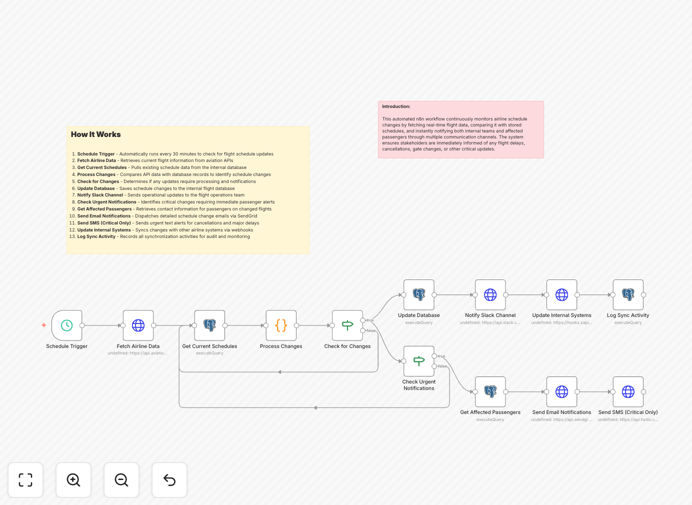Click the Log Sync Activity output connector
Screen dimensions: 692x505
[643, 294]
